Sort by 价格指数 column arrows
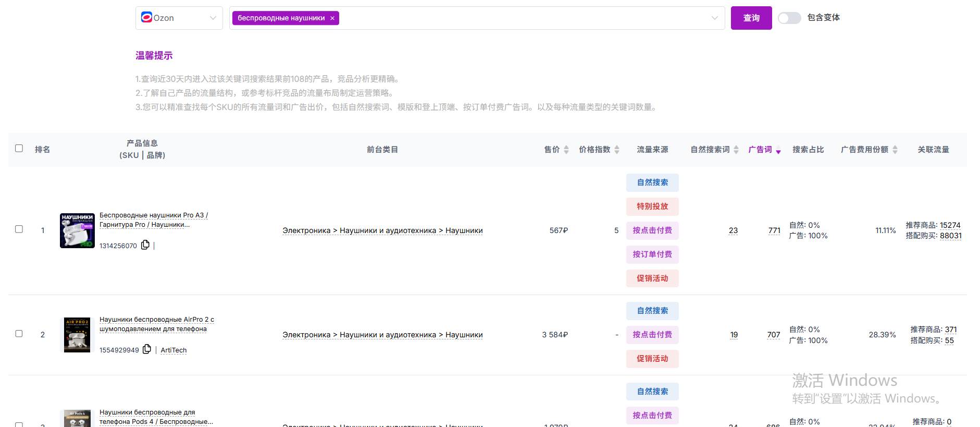980x427 pixels. pos(617,150)
